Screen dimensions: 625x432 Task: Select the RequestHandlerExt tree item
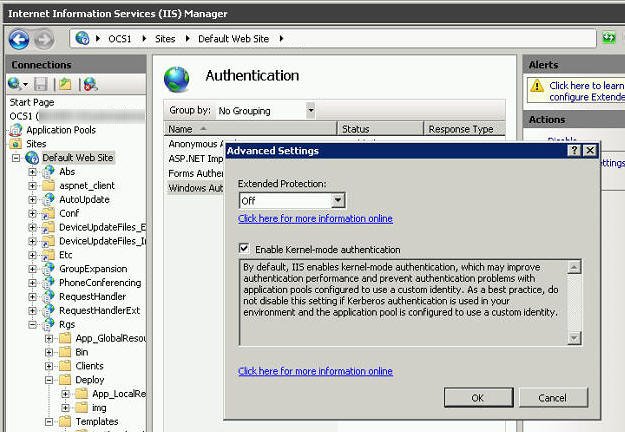click(99, 311)
